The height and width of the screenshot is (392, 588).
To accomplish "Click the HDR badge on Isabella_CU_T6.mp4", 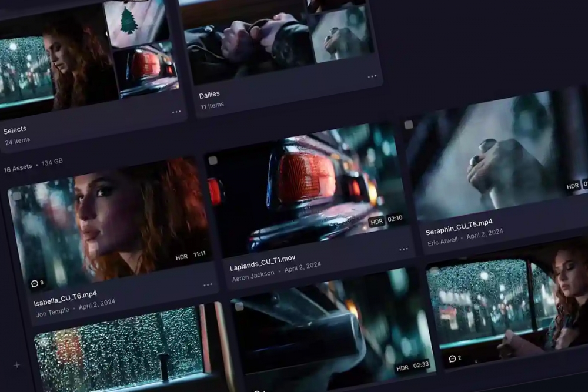I will 181,256.
